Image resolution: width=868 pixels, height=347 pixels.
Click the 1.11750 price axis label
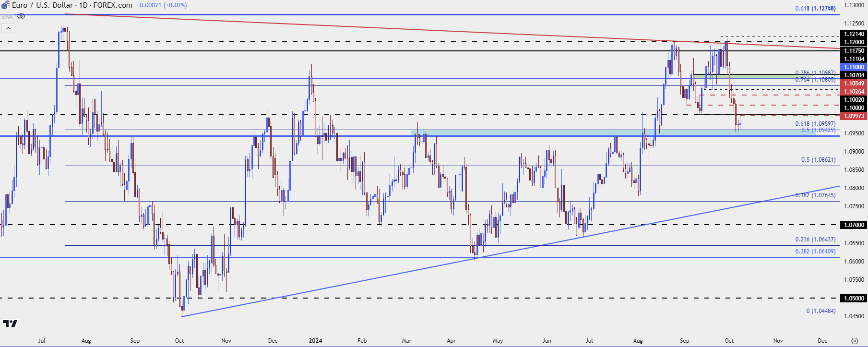click(x=854, y=51)
